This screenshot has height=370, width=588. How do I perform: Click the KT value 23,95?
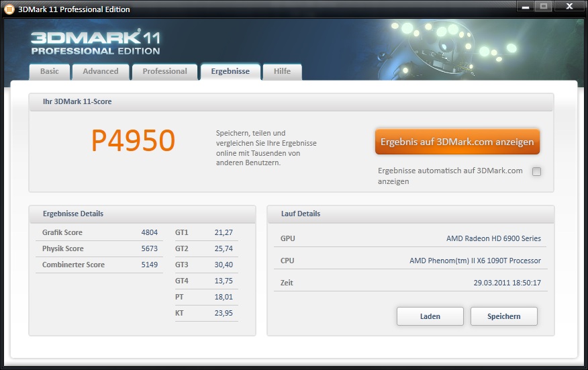pyautogui.click(x=224, y=313)
